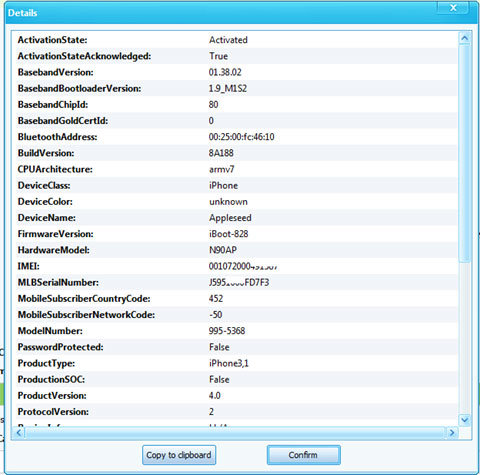480x475 pixels.
Task: Select the ProductVersion 4.0 row
Action: (x=237, y=395)
